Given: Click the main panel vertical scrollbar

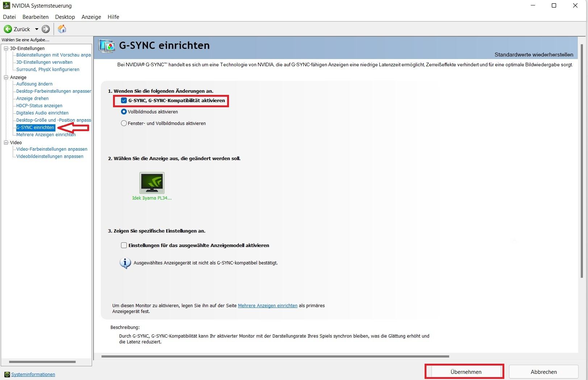Looking at the screenshot, I should 582,161.
